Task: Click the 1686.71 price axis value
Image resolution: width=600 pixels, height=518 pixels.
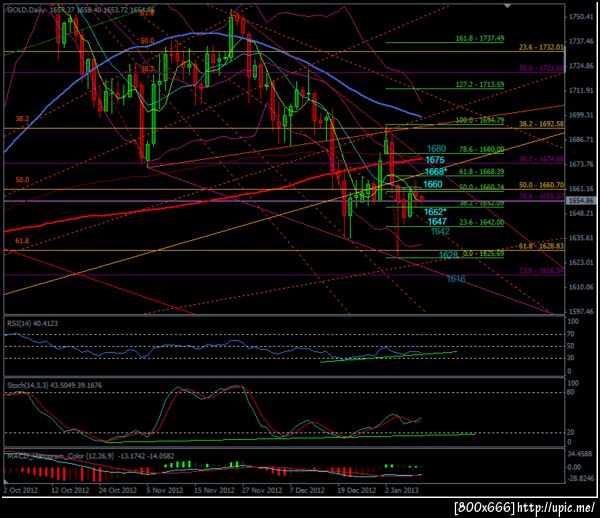Action: click(x=581, y=140)
